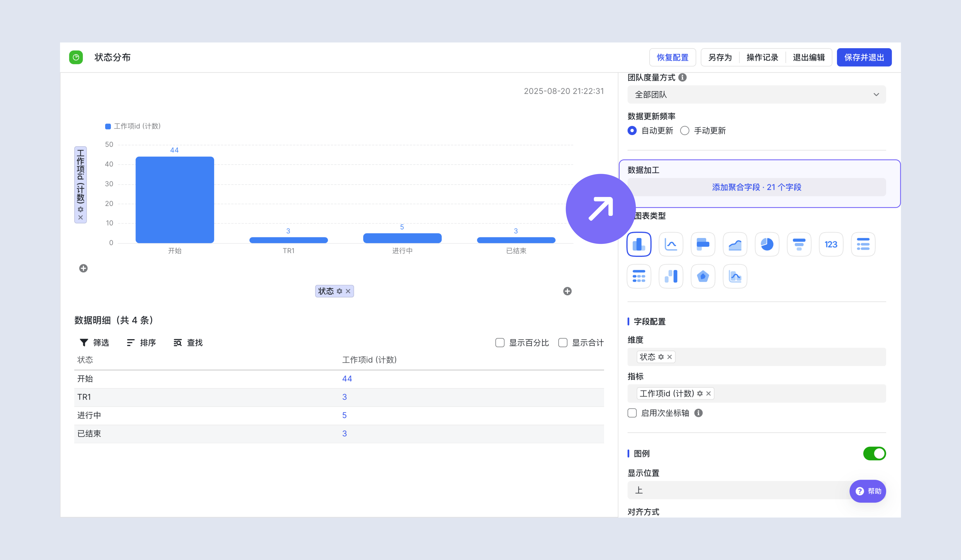Open gear settings on 状态 chip in 维度
This screenshot has height=560, width=961.
[x=661, y=357]
